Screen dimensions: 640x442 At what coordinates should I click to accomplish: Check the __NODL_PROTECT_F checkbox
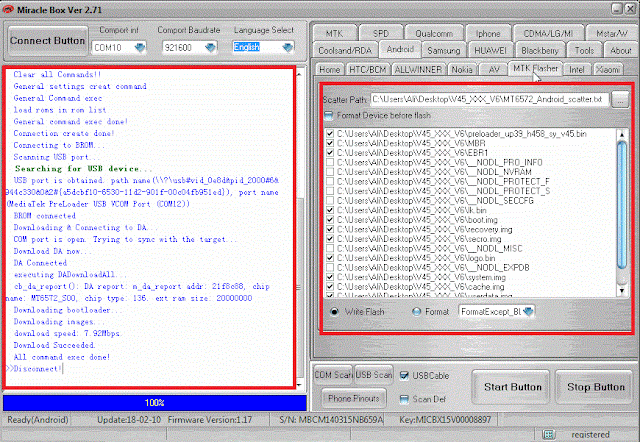click(330, 182)
